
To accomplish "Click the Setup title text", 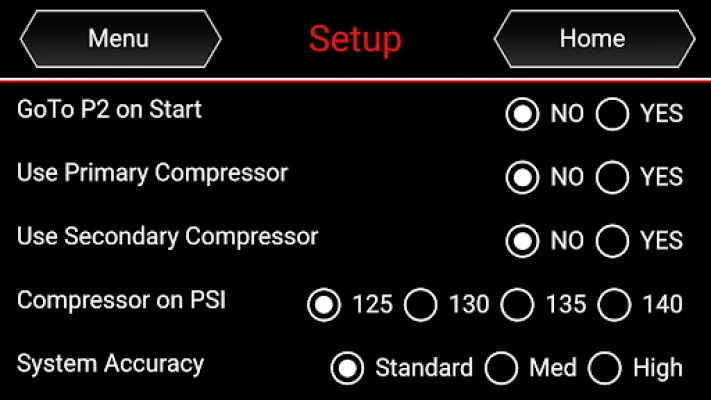I will [x=355, y=39].
